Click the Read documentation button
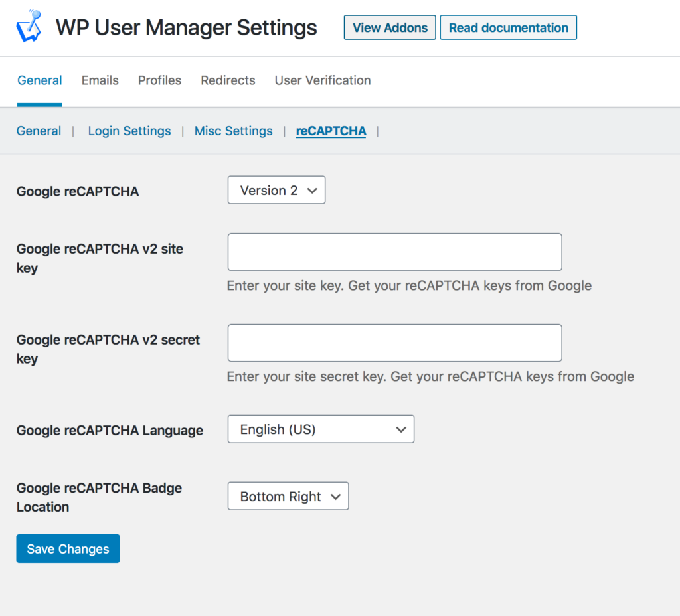Viewport: 680px width, 616px height. (x=508, y=27)
